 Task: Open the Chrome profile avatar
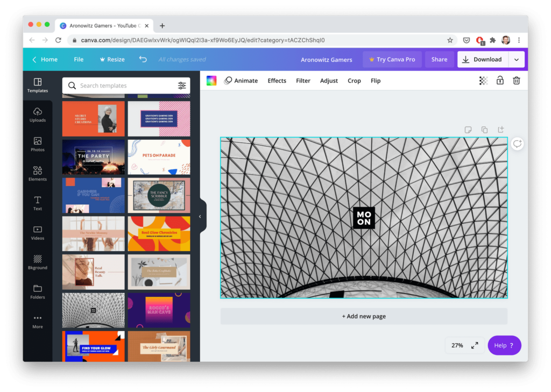[506, 40]
